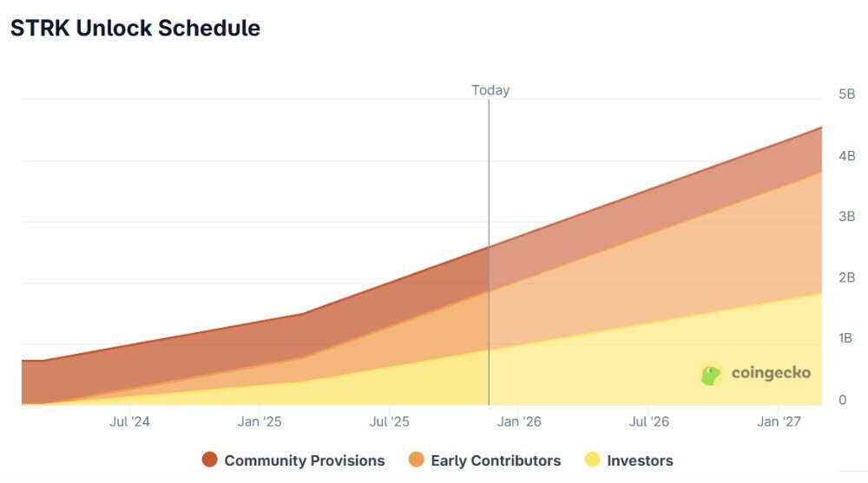868x483 pixels.
Task: Click the Jan '27 x-axis label
Action: coord(779,422)
